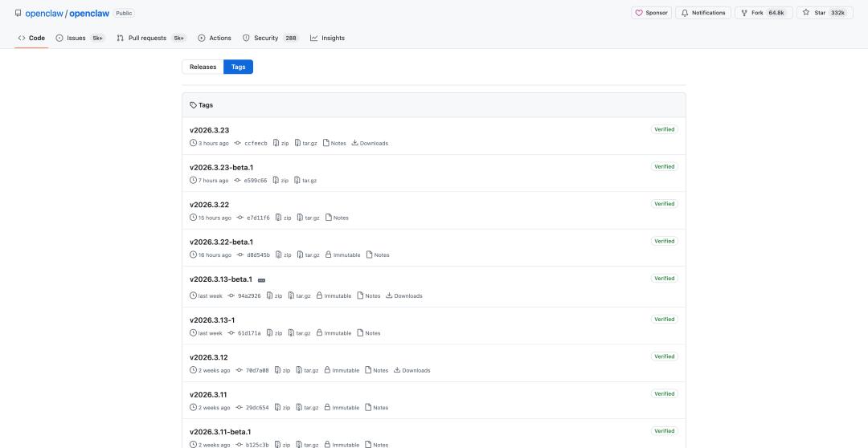Expand the ellipsis next to v2026.3.13-beta.1
The width and height of the screenshot is (868, 448).
tap(262, 280)
